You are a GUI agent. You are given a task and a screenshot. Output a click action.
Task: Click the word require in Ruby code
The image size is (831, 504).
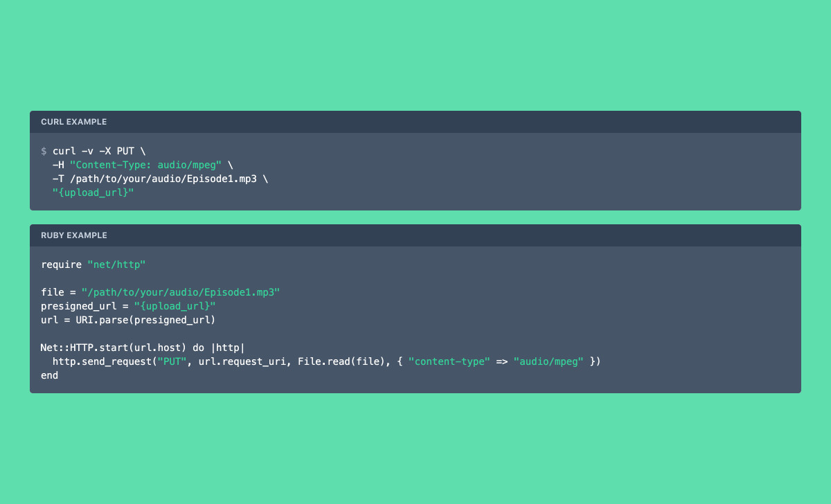point(61,264)
